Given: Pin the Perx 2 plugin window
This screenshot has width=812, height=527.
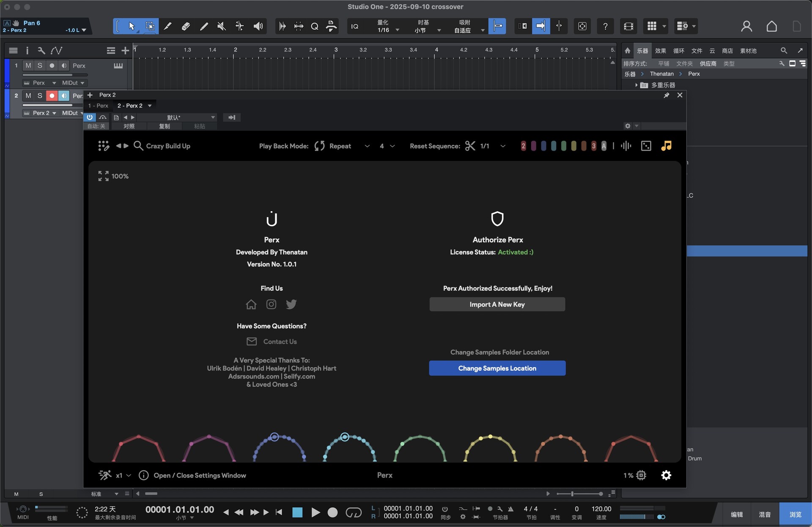Looking at the screenshot, I should pos(666,95).
